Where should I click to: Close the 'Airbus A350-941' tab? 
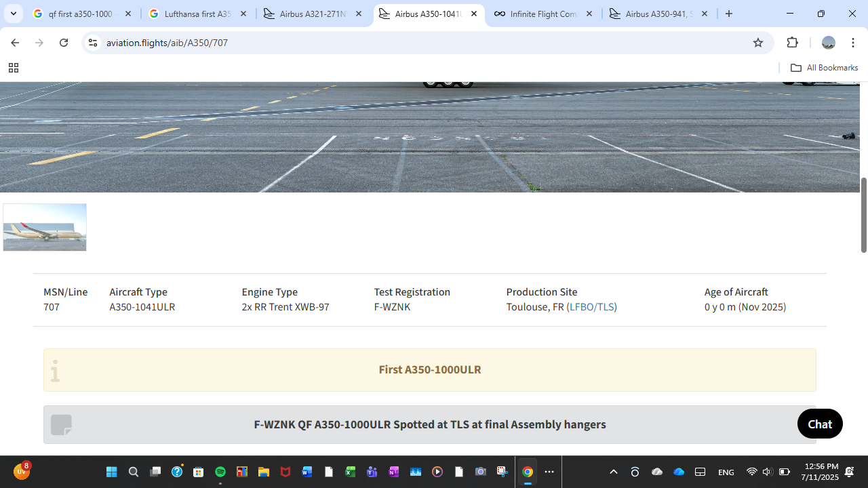705,14
